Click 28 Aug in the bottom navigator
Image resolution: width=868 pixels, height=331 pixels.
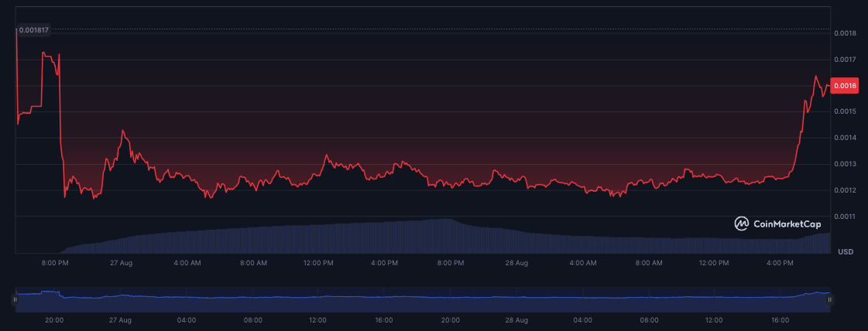pos(516,319)
